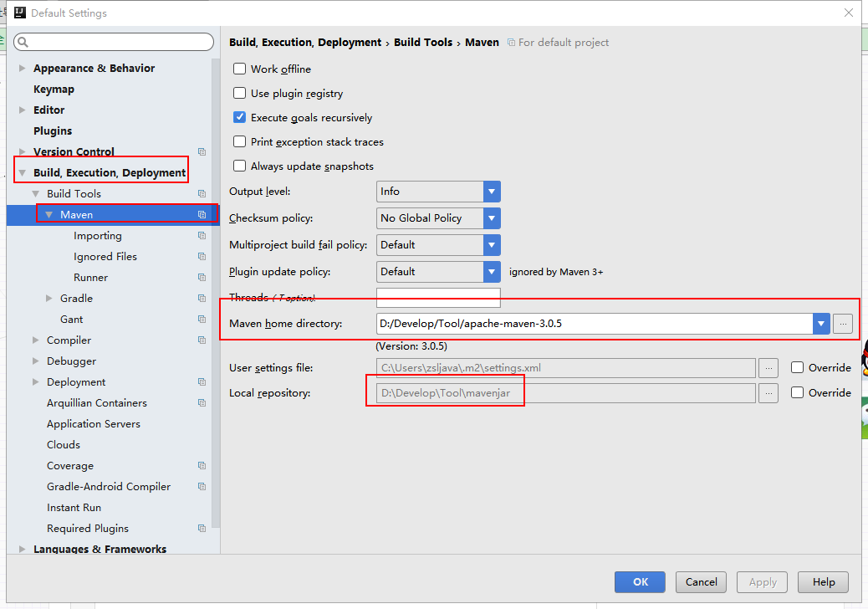The image size is (868, 609).
Task: Click the project-level icon beside Build Tools
Action: pyautogui.click(x=202, y=194)
